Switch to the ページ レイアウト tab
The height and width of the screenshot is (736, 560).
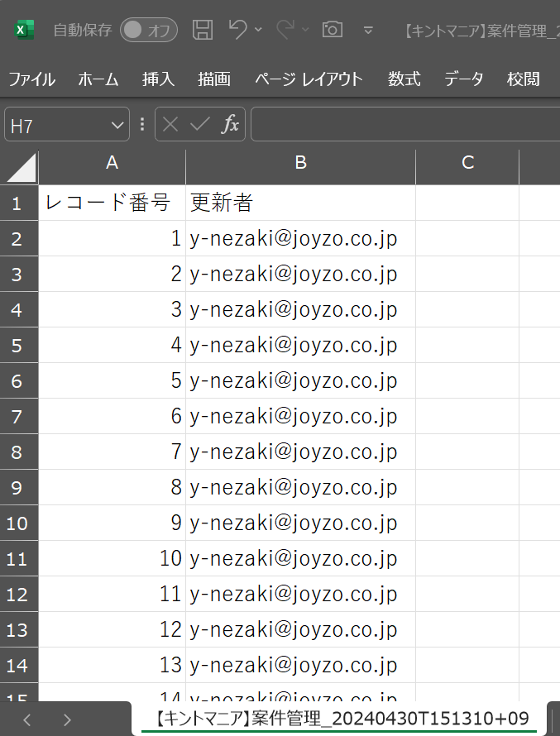(309, 79)
